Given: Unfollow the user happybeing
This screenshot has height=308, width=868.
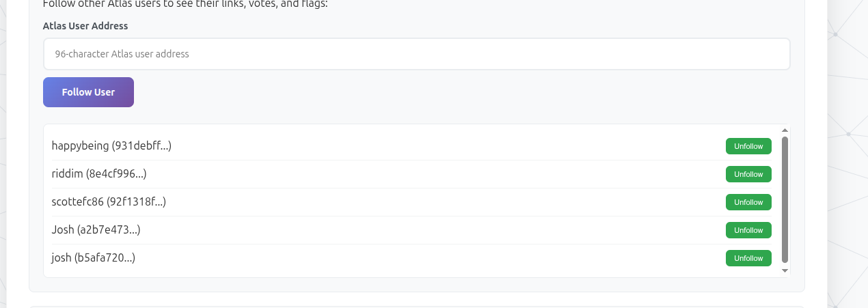Looking at the screenshot, I should tap(748, 146).
